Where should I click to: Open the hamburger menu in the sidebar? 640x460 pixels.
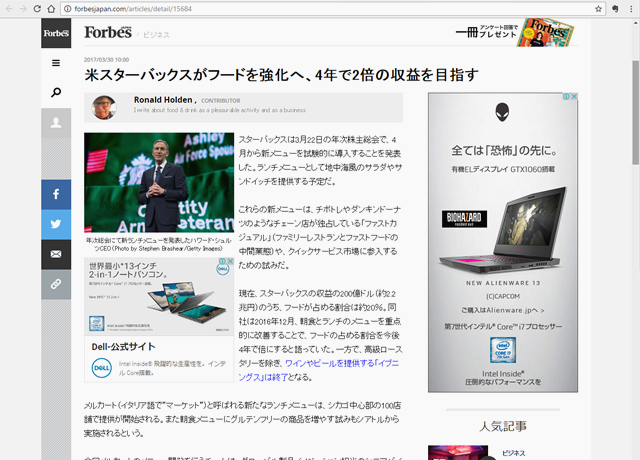tap(56, 63)
